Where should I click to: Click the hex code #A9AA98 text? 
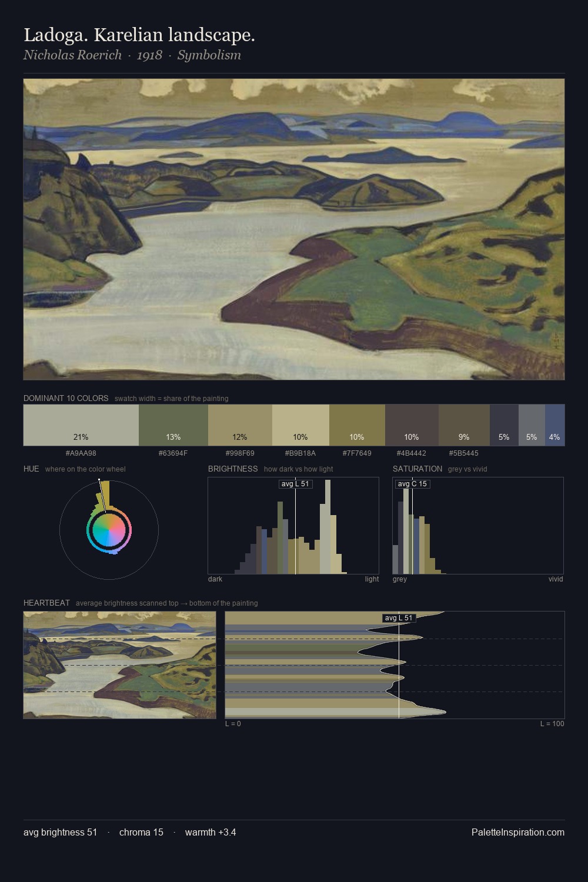pos(81,453)
